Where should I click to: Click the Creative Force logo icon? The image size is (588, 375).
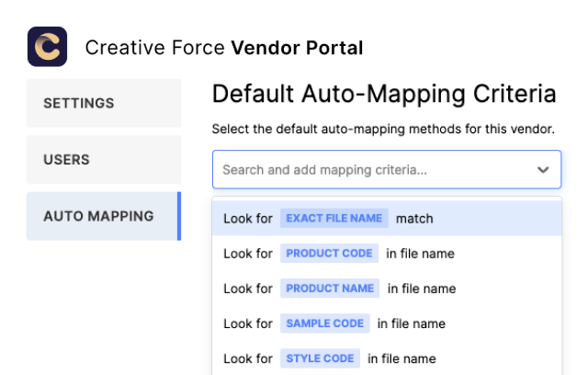(x=47, y=47)
